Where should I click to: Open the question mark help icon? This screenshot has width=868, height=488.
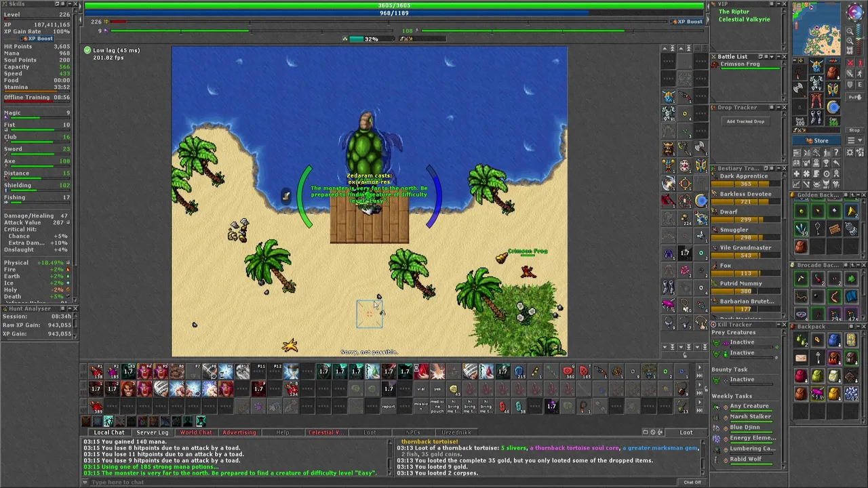[836, 152]
